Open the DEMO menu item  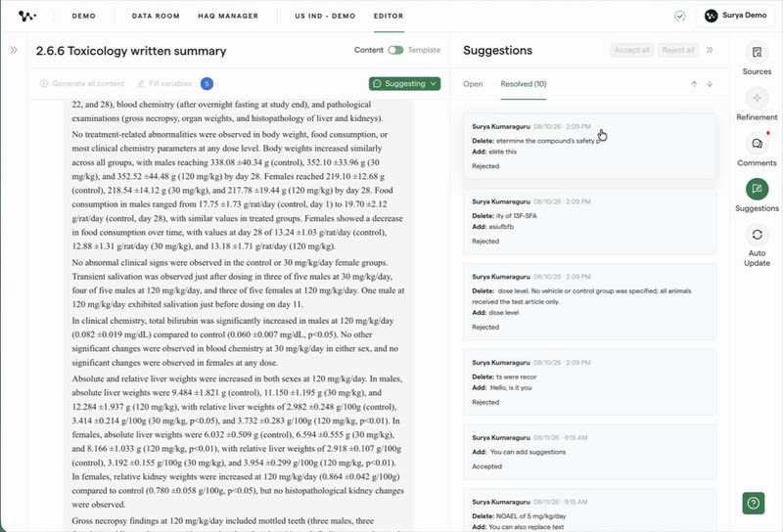[x=84, y=16]
